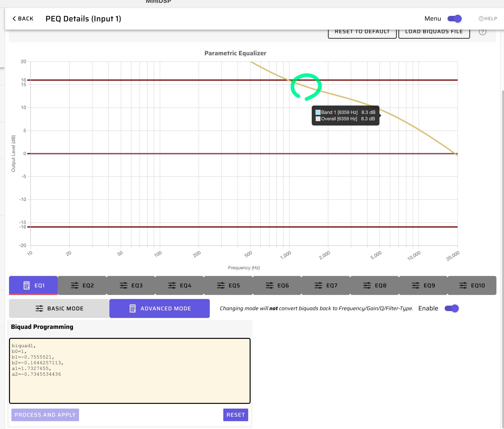Click the sliders icon on EQ2 tab
504x429 pixels.
(75, 285)
